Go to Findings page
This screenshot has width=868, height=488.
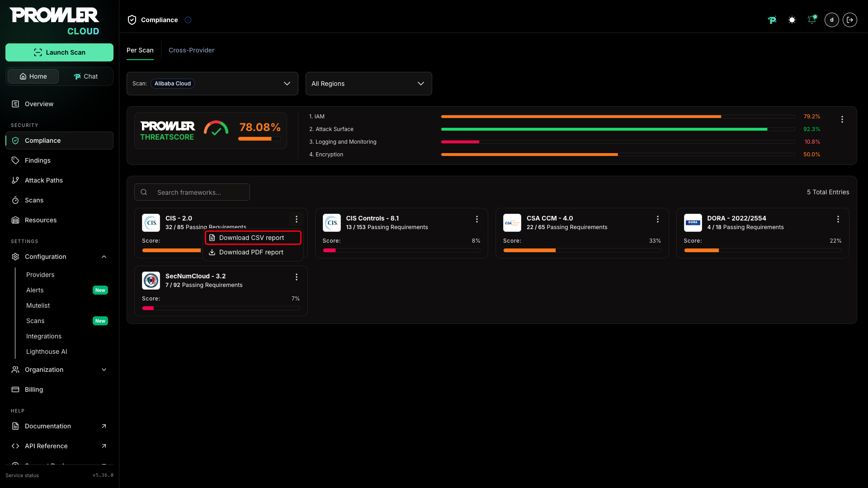coord(59,160)
